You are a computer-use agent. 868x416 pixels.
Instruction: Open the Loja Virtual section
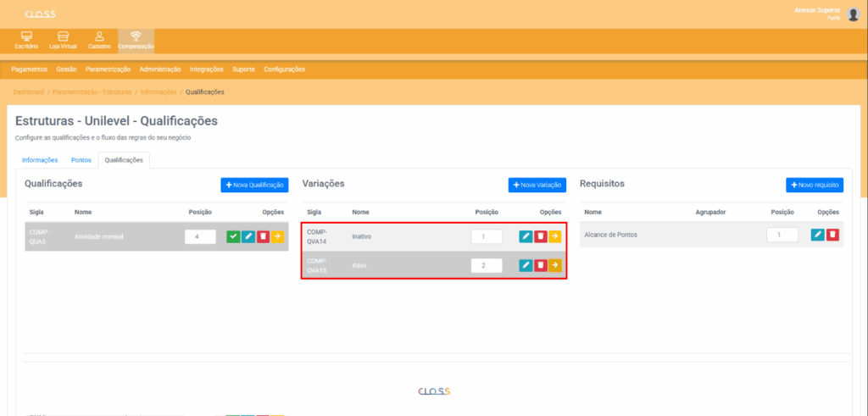[63, 40]
